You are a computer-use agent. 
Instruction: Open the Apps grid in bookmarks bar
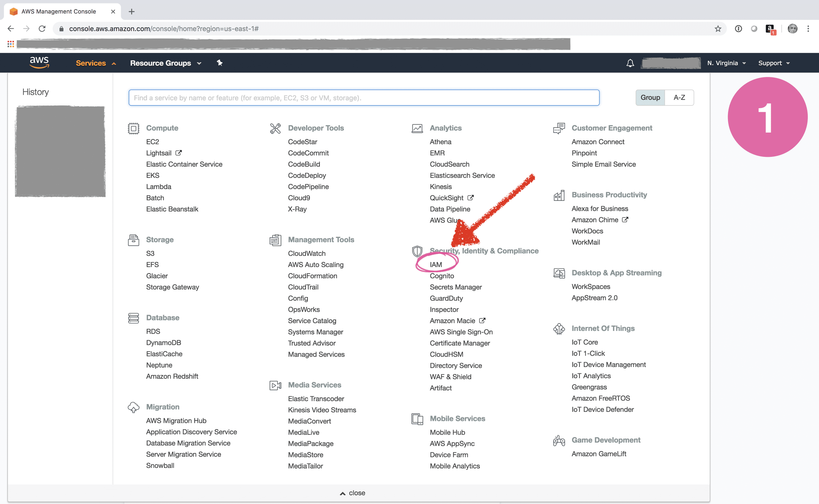[x=11, y=44]
